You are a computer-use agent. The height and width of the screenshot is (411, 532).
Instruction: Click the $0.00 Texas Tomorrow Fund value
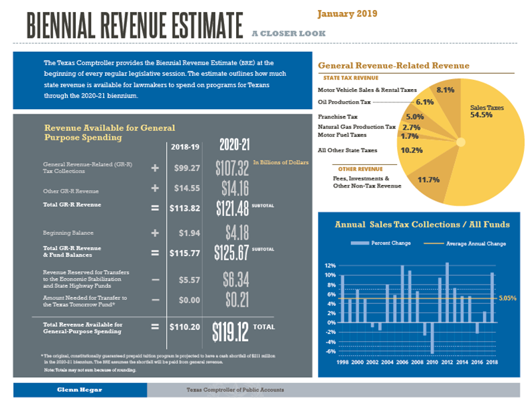click(190, 300)
